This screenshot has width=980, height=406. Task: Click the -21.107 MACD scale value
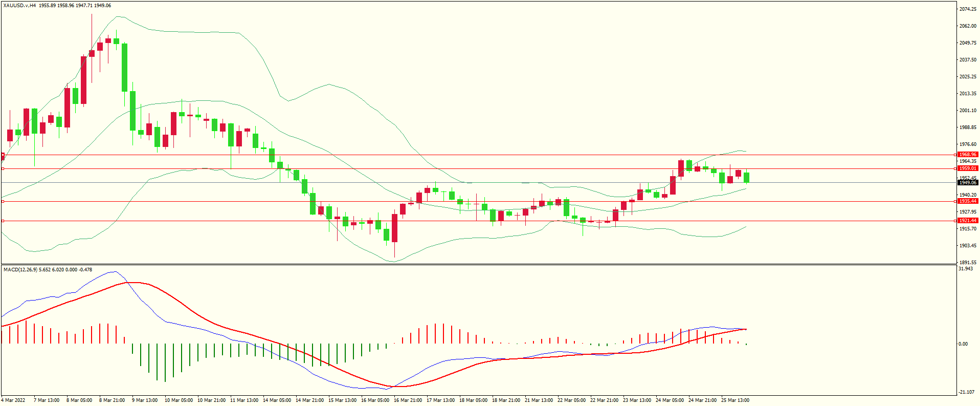(x=966, y=392)
